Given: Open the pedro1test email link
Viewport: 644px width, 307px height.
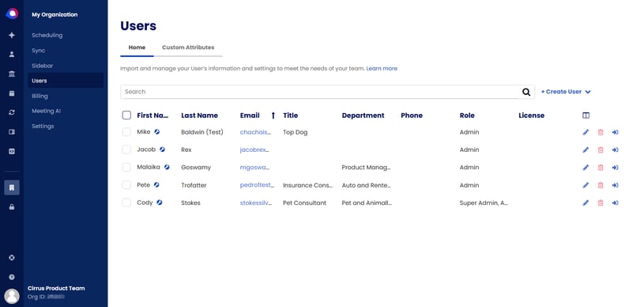Looking at the screenshot, I should (257, 185).
